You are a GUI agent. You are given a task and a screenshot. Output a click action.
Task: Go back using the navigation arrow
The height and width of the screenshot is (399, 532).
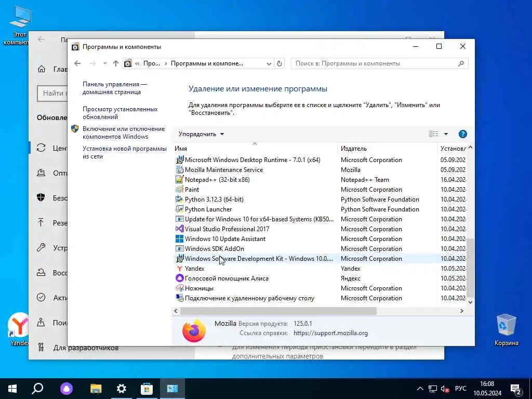(77, 63)
